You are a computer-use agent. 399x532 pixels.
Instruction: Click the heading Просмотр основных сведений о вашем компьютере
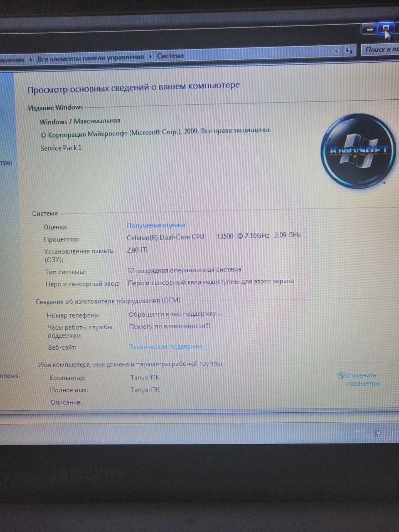pos(133,88)
